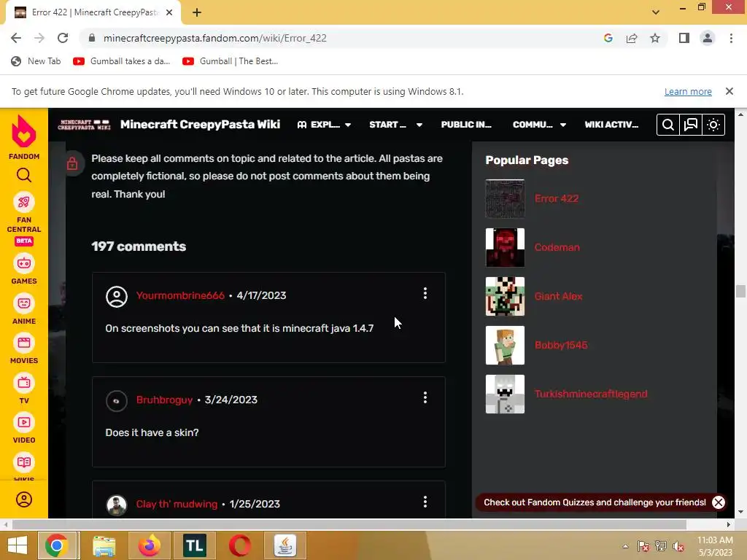Switch theme with the sun icon
Viewport: 747px width, 560px height.
(x=713, y=125)
